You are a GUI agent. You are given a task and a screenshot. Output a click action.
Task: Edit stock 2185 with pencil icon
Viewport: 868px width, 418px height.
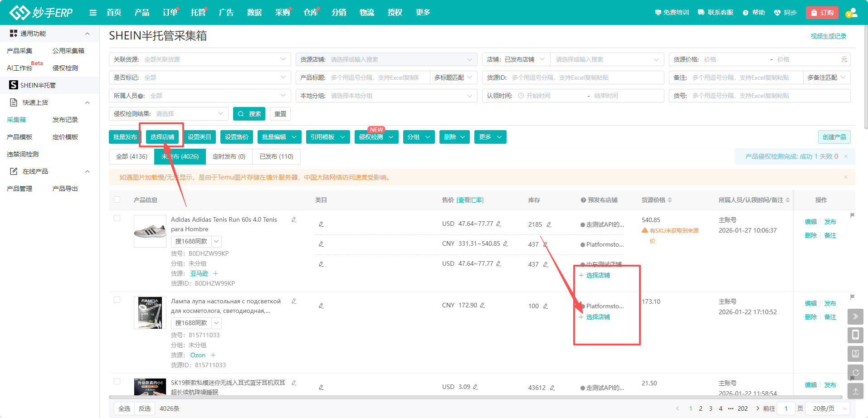click(x=549, y=224)
